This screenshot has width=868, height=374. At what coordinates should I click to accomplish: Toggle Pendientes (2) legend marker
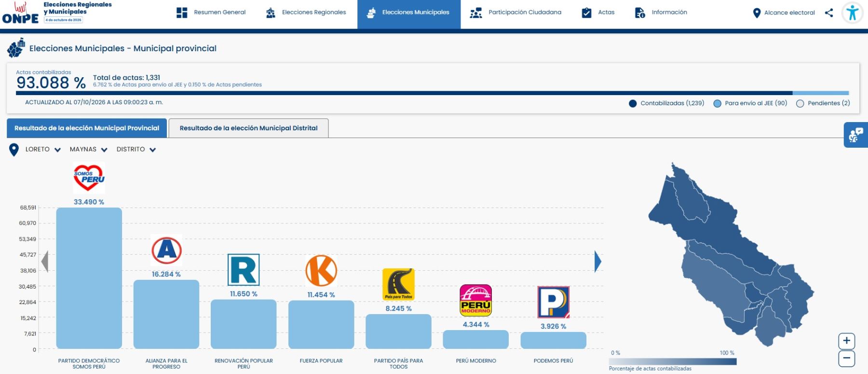[800, 103]
